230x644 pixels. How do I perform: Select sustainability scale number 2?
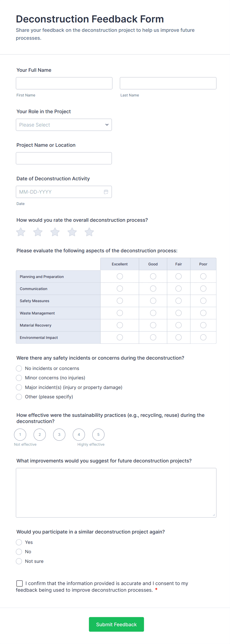(x=40, y=435)
